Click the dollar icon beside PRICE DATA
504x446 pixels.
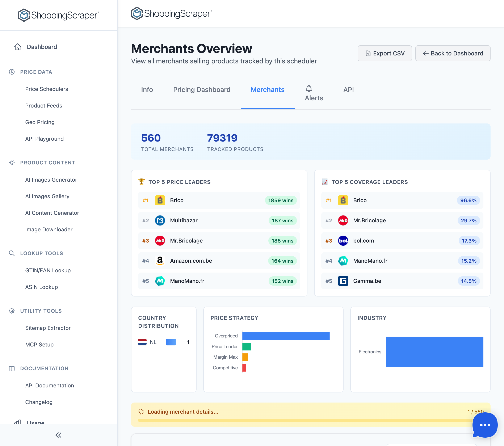[x=12, y=72]
